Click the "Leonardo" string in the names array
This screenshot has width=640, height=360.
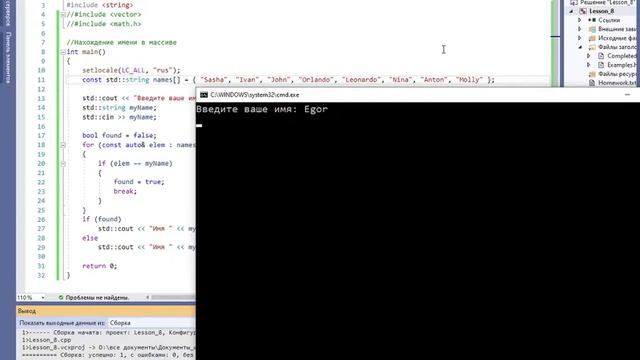click(x=361, y=80)
